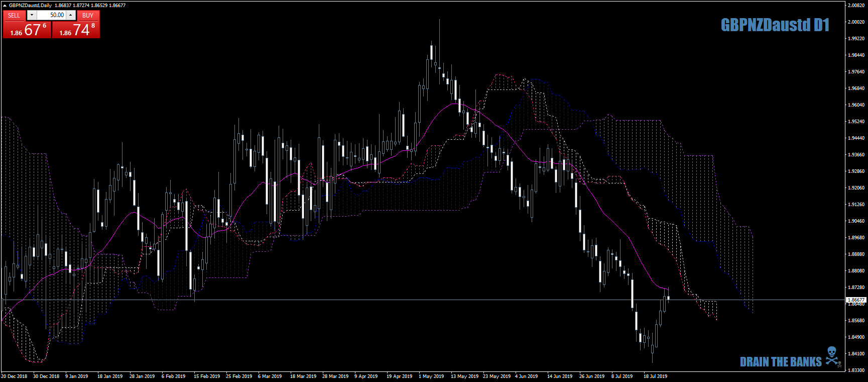This screenshot has height=382, width=868.
Task: Click the 1.84100 price axis label
Action: coord(856,353)
